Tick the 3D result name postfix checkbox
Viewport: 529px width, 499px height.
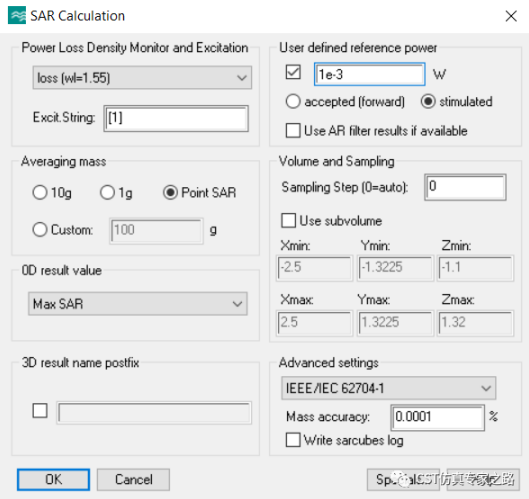[40, 411]
